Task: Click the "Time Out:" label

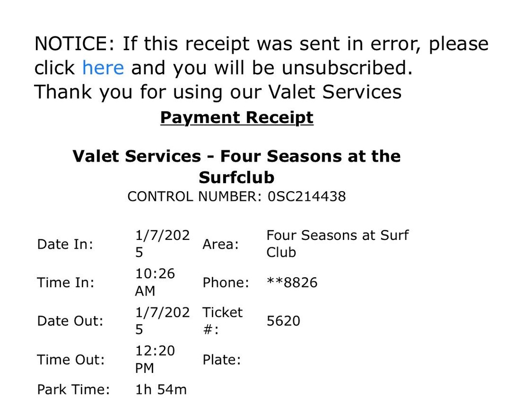Action: [71, 360]
